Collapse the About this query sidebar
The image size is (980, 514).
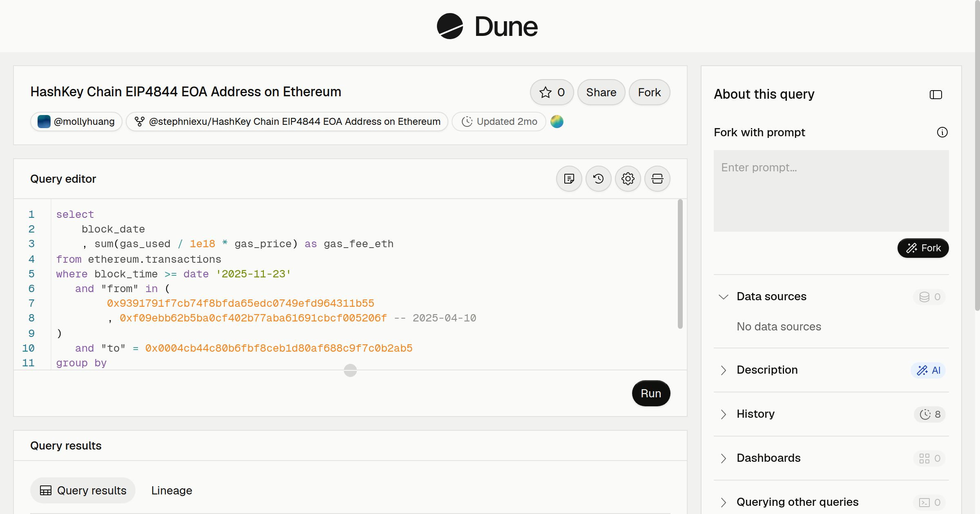pos(935,95)
